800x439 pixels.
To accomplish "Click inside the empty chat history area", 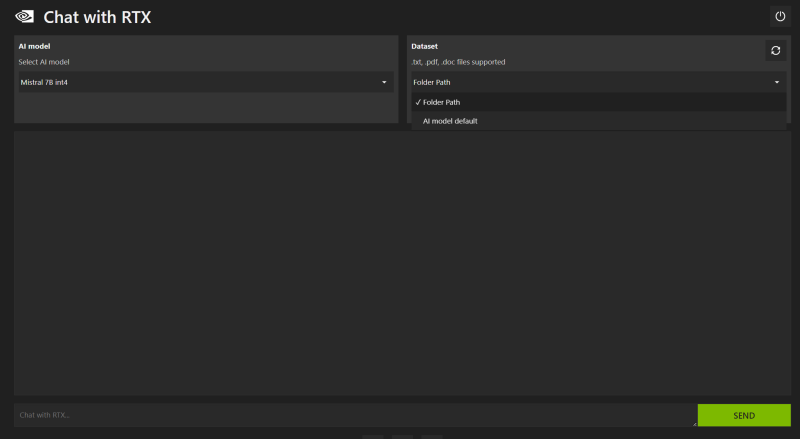I will 403,263.
